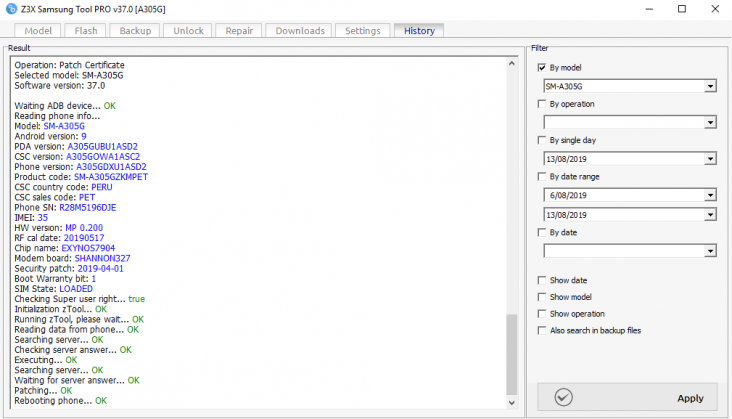Viewport: 732px width, 419px height.
Task: Click the result scrollbar down arrow
Action: coord(512,403)
